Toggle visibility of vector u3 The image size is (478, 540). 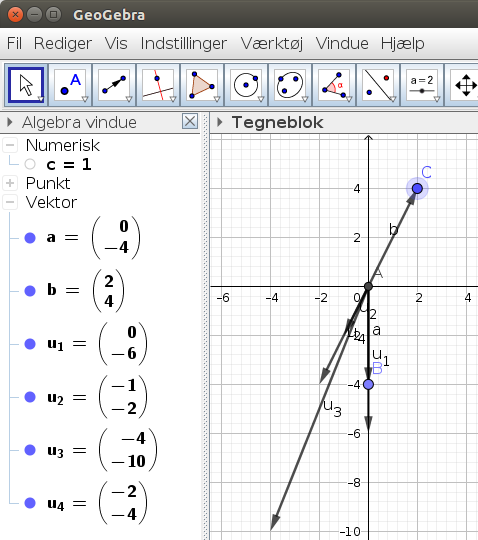coord(30,450)
